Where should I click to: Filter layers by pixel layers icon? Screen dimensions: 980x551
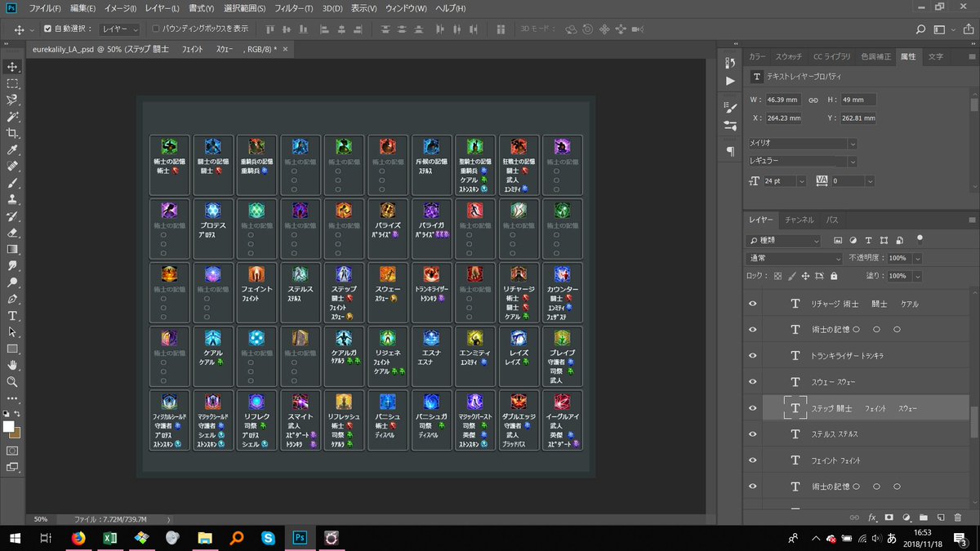pos(838,241)
